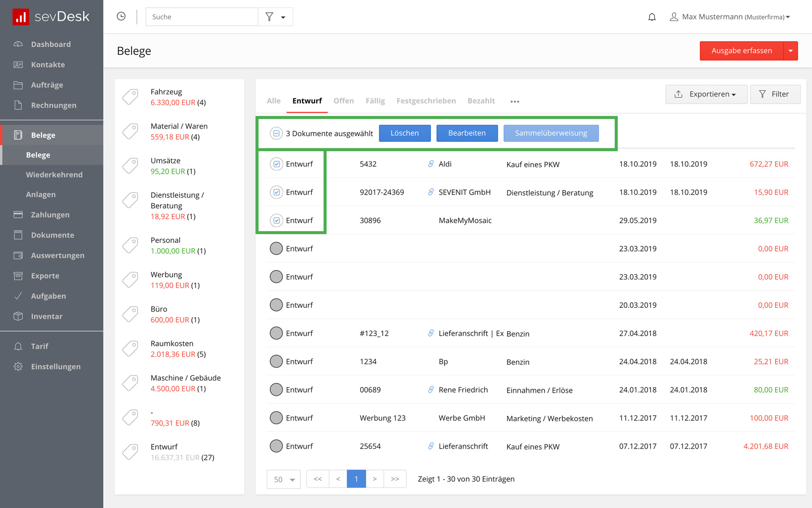
Task: Select the Bp 1234 draft row circle
Action: click(x=276, y=361)
